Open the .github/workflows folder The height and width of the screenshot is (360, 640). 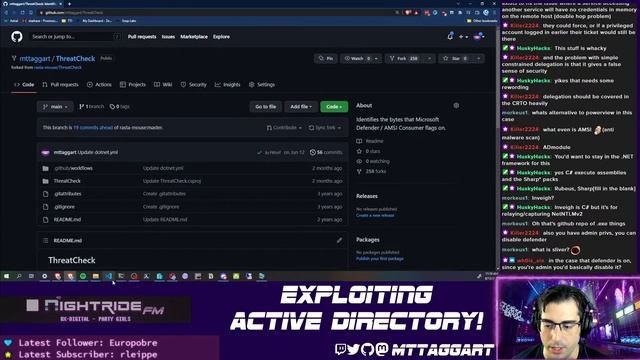click(73, 168)
